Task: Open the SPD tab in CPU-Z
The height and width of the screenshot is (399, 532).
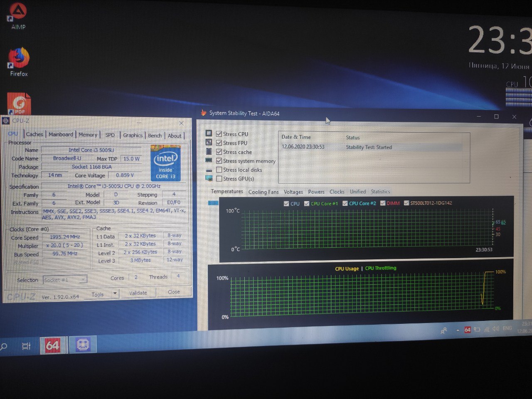Action: pos(110,135)
